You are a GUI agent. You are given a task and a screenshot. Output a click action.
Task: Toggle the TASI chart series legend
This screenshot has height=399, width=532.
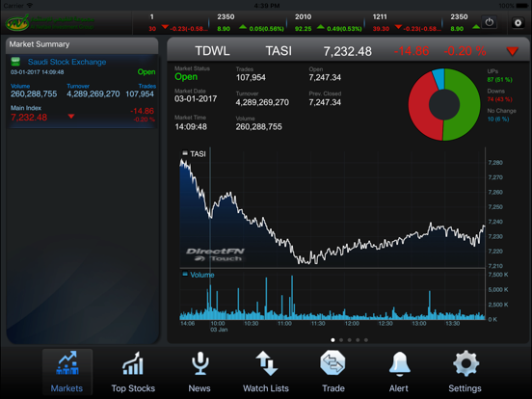coord(194,154)
